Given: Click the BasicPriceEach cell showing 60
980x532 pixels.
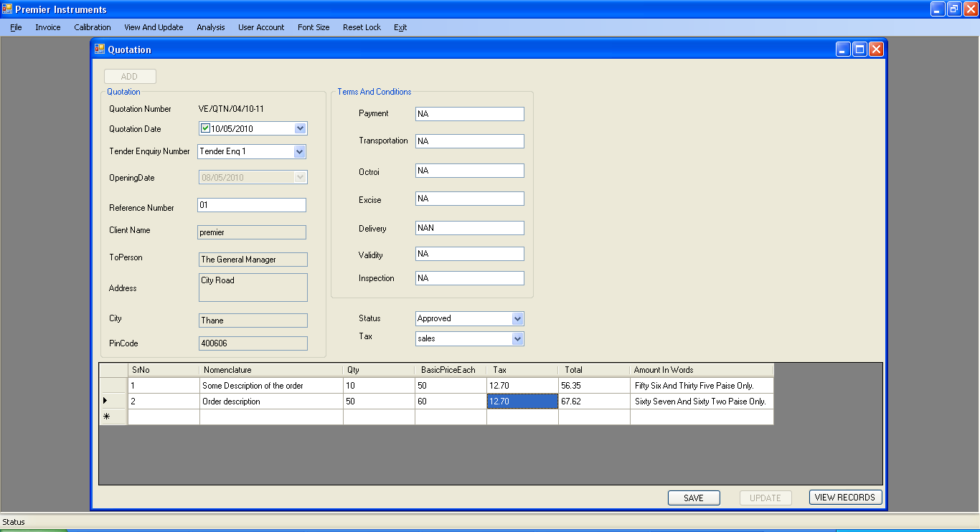Looking at the screenshot, I should [451, 402].
